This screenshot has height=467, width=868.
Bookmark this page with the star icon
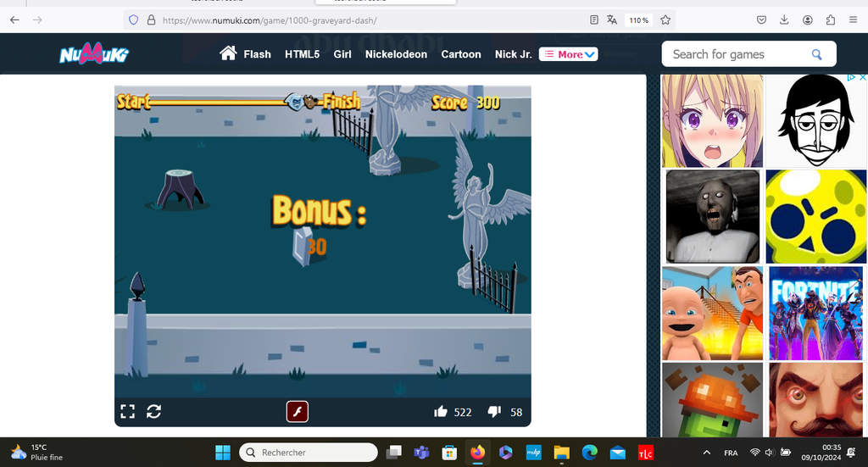tap(665, 19)
